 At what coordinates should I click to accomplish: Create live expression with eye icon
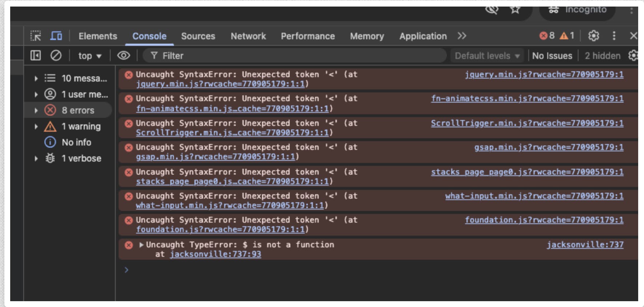point(124,55)
